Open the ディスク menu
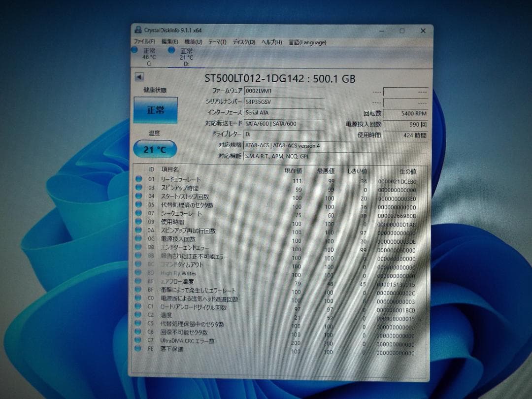532x399 pixels. [x=243, y=42]
